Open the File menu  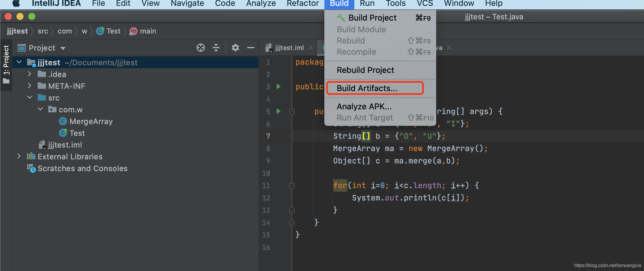click(x=98, y=4)
